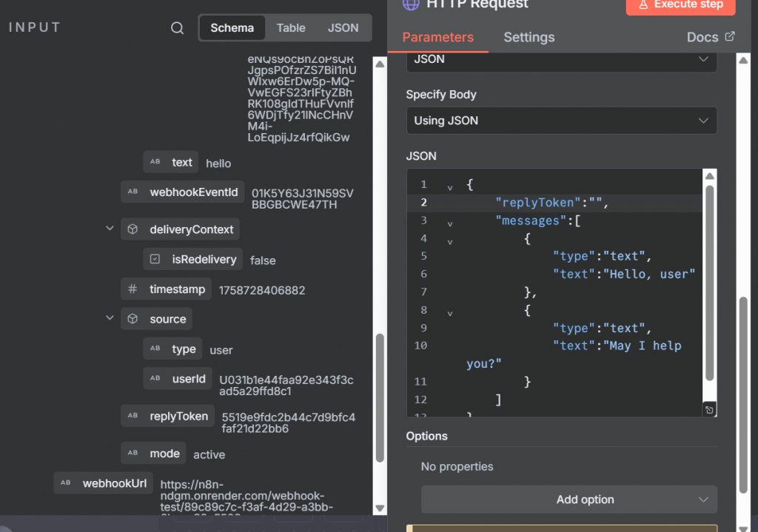The height and width of the screenshot is (532, 758).
Task: Select the isRedelivery field pill
Action: (x=193, y=259)
